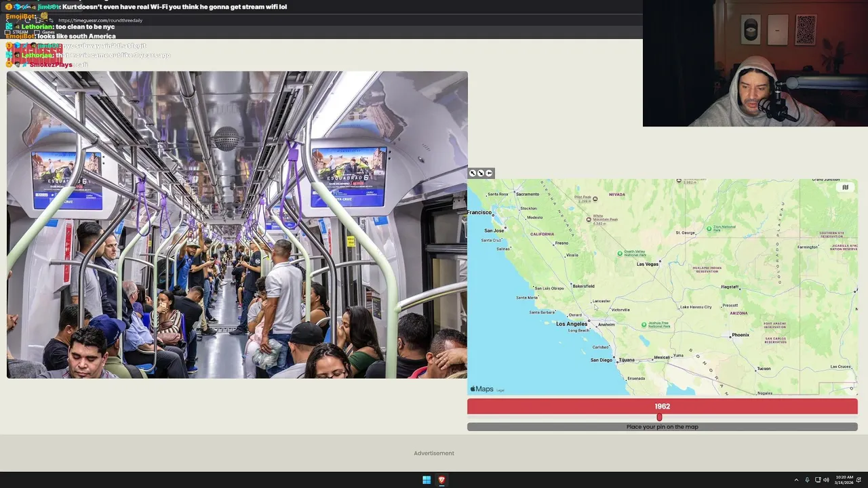Viewport: 868px width, 488px height.
Task: Click the second map size icon above the map
Action: [481, 174]
